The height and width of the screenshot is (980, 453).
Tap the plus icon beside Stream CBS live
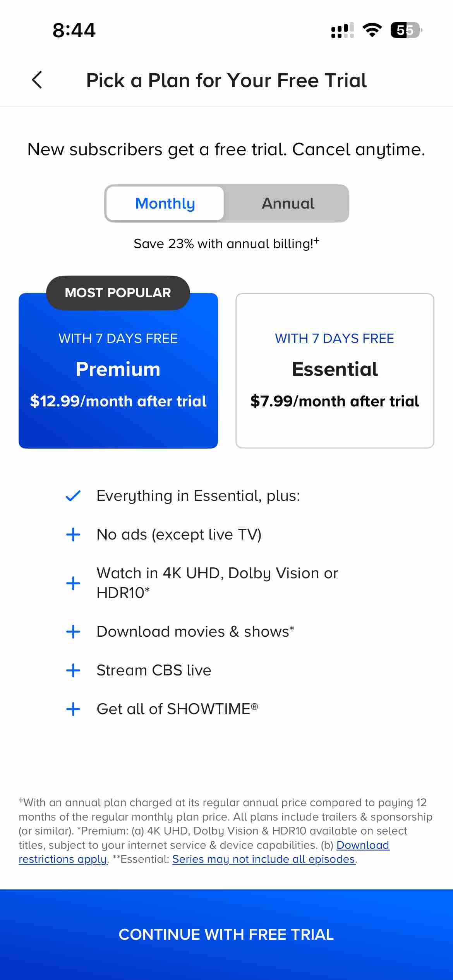73,670
